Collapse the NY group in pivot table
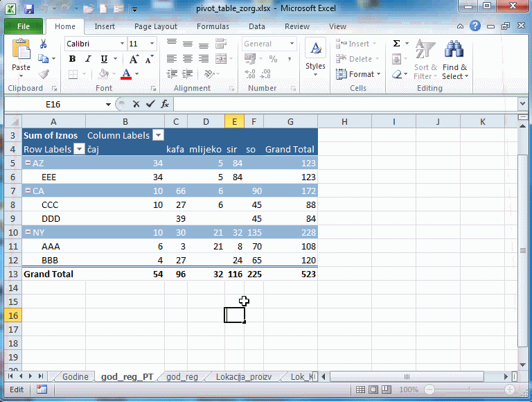532x402 pixels. pos(27,232)
